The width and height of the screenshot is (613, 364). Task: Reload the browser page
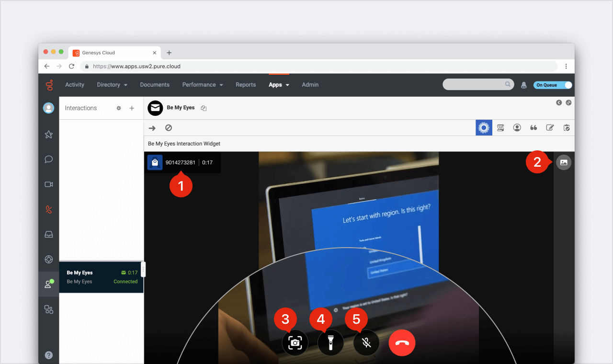pos(71,66)
